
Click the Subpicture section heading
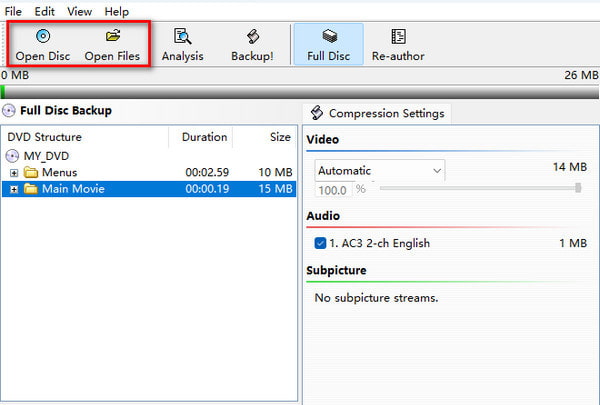pyautogui.click(x=336, y=270)
